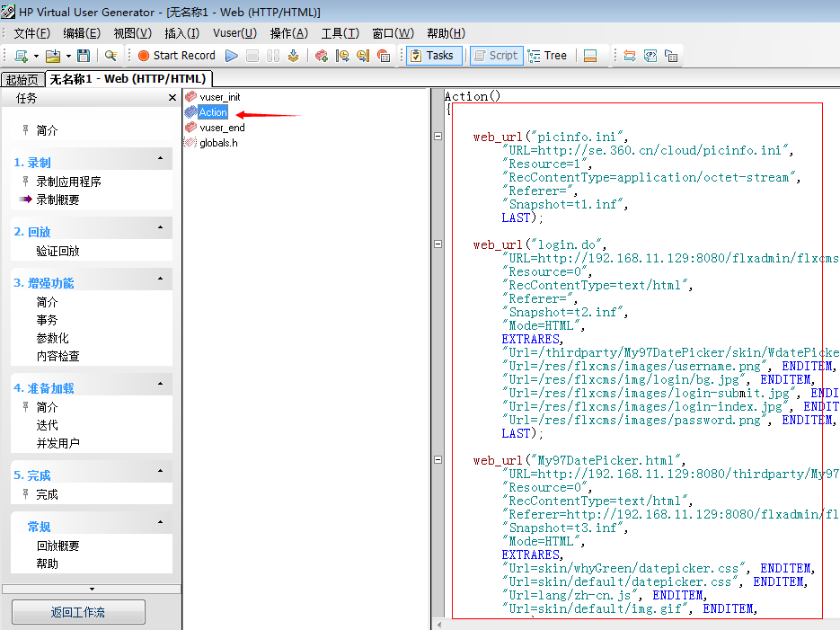Close the 任务 pane
This screenshot has width=840, height=630.
pyautogui.click(x=172, y=97)
